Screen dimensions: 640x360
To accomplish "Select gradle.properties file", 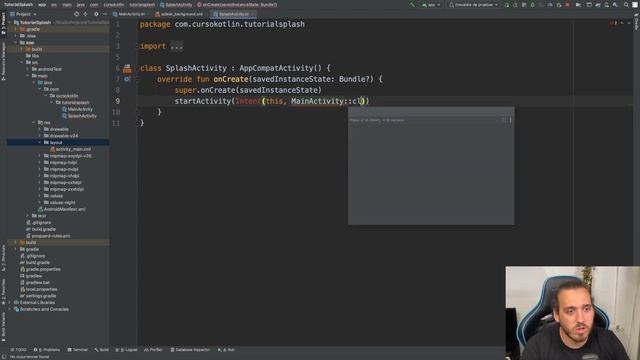I will pos(43,269).
